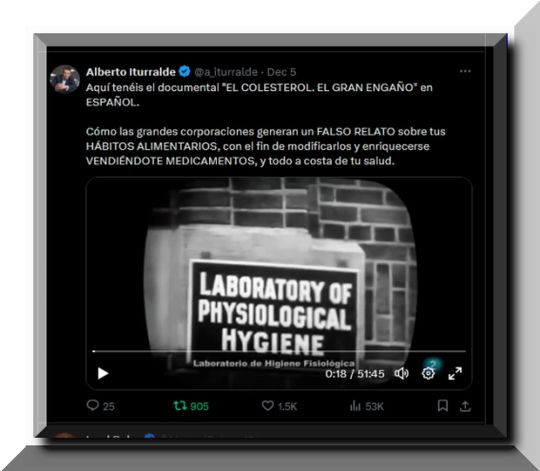The width and height of the screenshot is (540, 471).
Task: Reply to the tweet with 25 comments
Action: coord(100,406)
